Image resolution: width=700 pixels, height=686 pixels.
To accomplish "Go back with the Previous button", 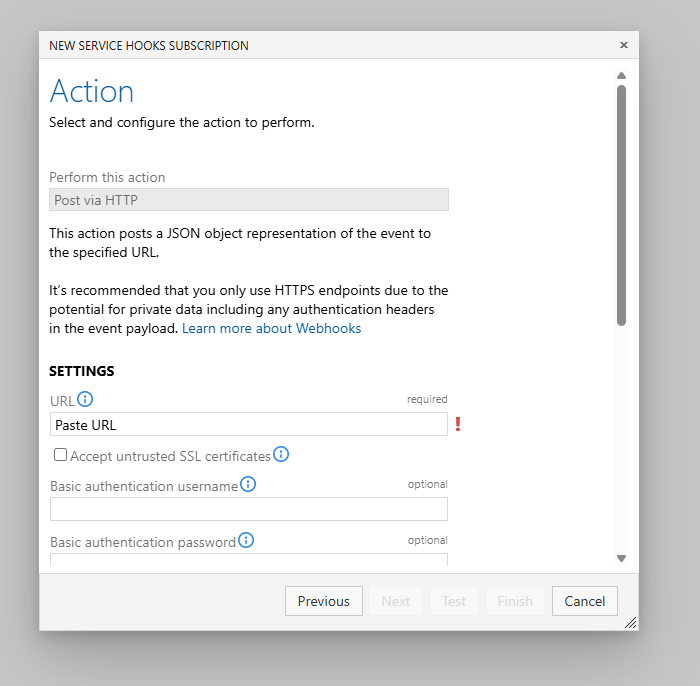I will tap(324, 601).
